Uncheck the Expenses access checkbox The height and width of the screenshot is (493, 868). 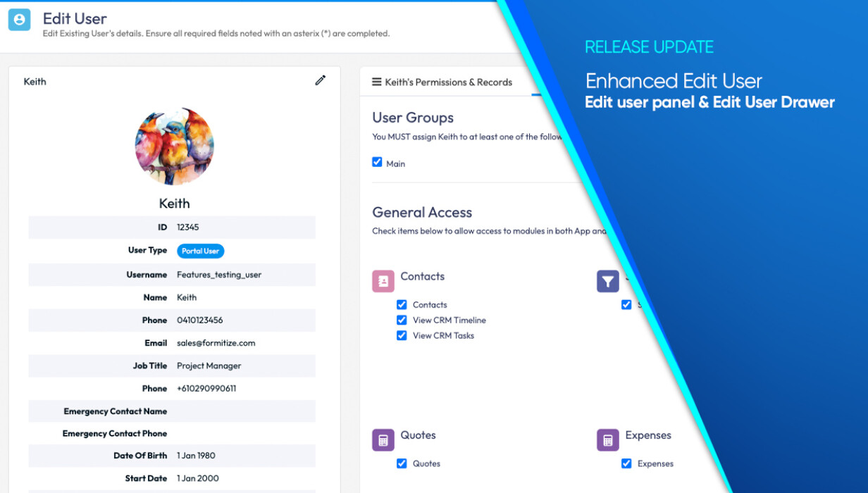pyautogui.click(x=626, y=463)
